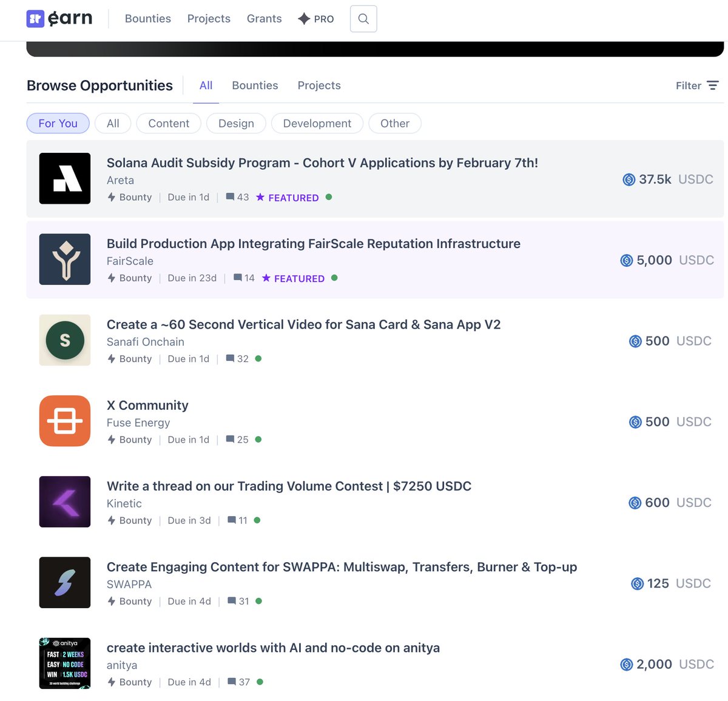Click the Kinetic purple logo
The width and height of the screenshot is (728, 701).
click(x=65, y=501)
